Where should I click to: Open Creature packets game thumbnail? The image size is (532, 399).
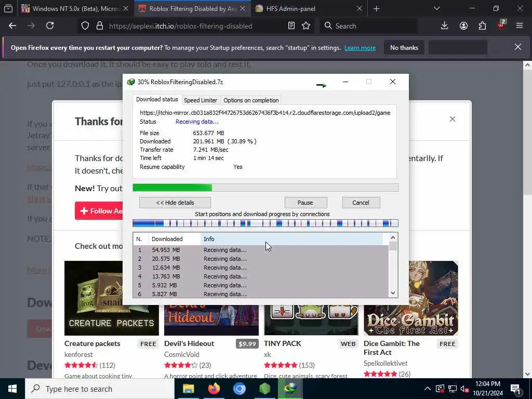pyautogui.click(x=112, y=298)
